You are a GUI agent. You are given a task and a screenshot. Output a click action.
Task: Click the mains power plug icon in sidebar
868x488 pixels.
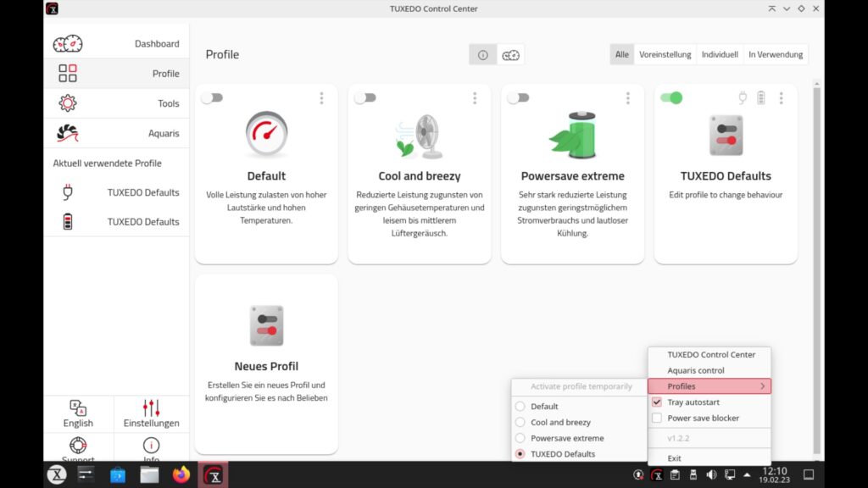(x=68, y=192)
